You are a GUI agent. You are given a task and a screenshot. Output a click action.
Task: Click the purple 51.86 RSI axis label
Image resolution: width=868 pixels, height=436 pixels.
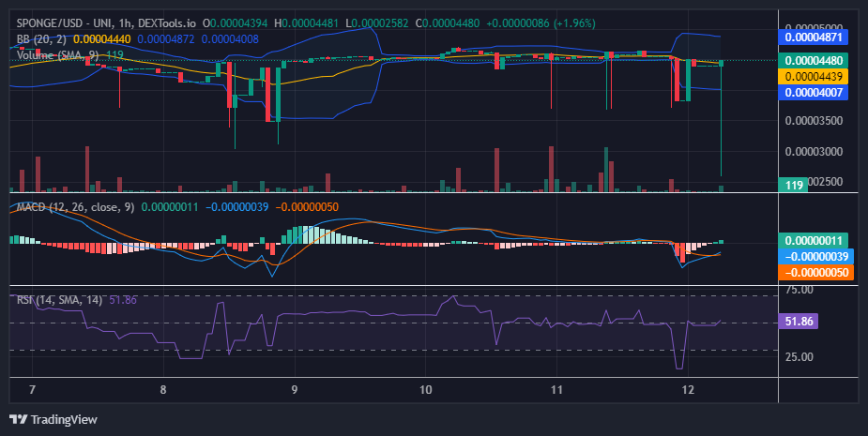(x=799, y=321)
